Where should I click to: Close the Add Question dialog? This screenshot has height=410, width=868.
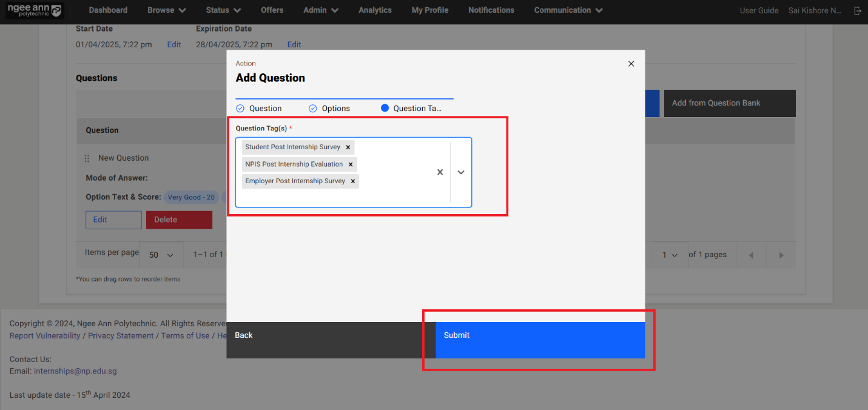pos(631,64)
